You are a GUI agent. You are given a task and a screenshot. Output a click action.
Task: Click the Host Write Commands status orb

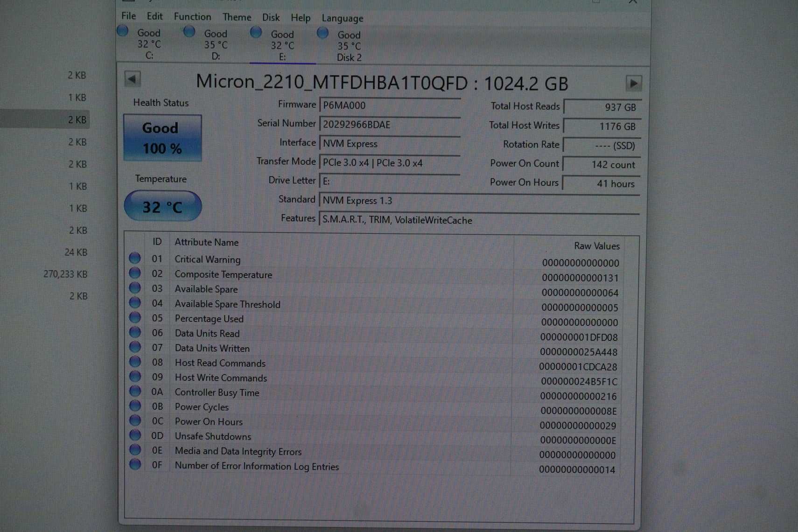[x=135, y=376]
